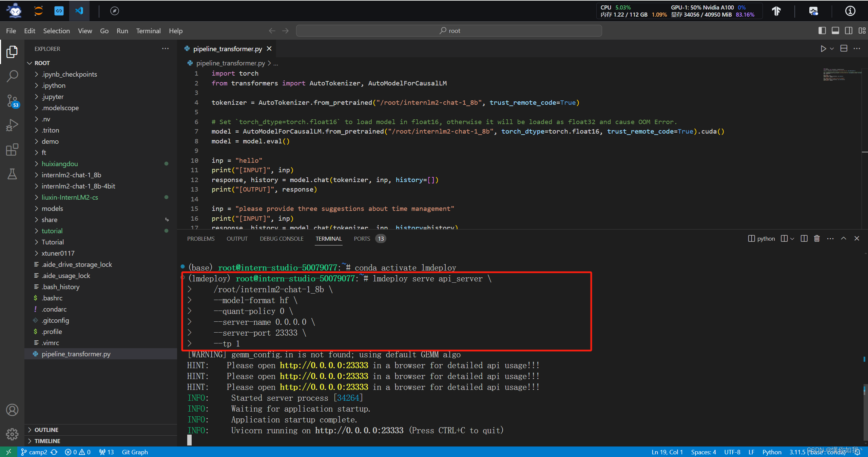The height and width of the screenshot is (457, 868).
Task: Click Ln 19, Col 1 in status bar
Action: coord(667,452)
